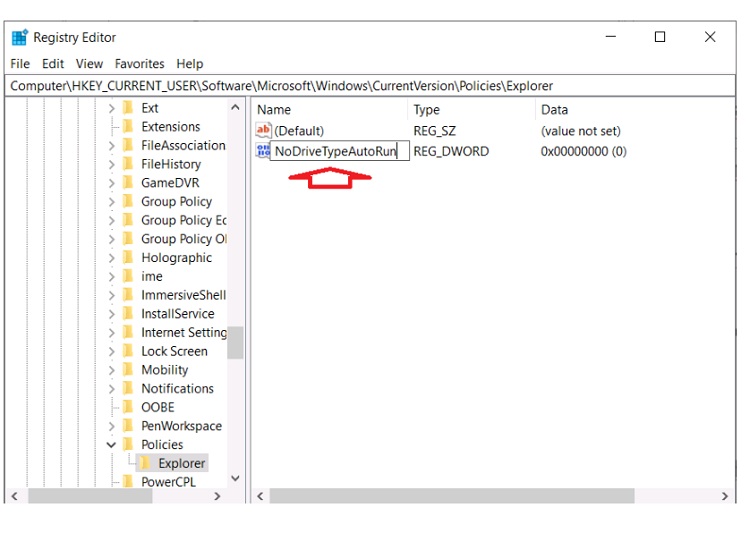
Task: Click values pane horizontal scroll left arrow
Action: (x=260, y=496)
